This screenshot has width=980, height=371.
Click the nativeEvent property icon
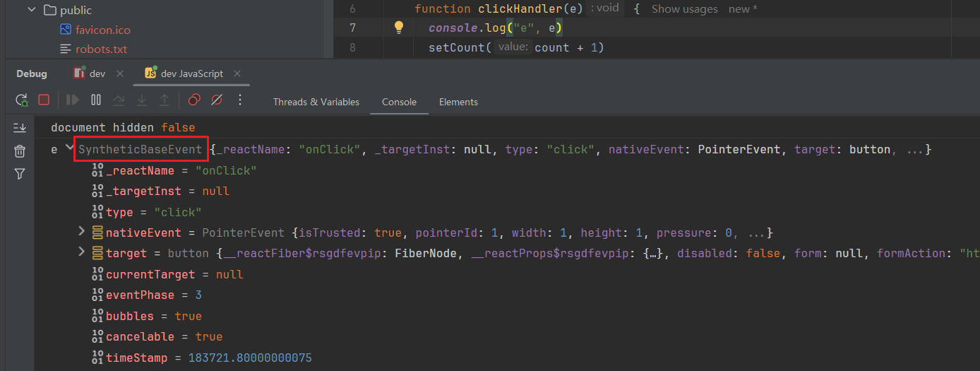97,232
